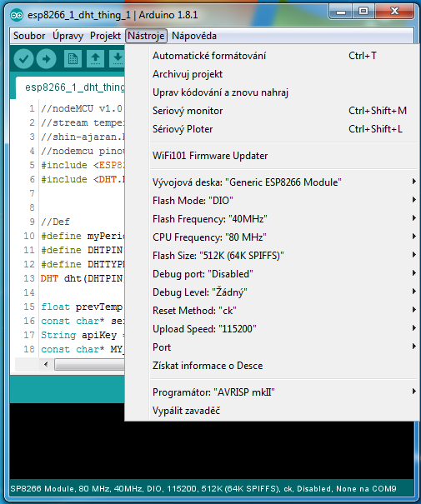Click the Save sketch down-arrow icon
The image size is (421, 504).
(117, 59)
